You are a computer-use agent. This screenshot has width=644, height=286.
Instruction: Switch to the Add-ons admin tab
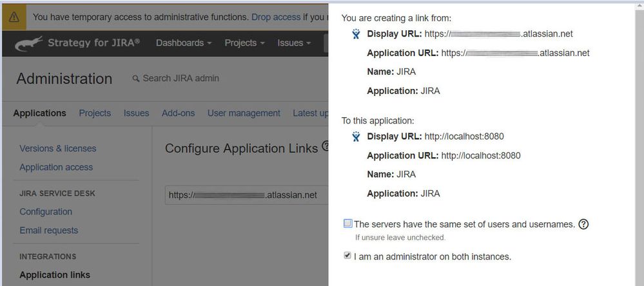[x=179, y=113]
